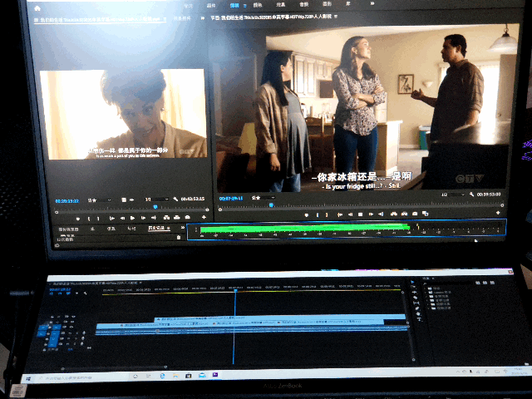Click the Extract button in Program monitor
This screenshot has height=399, width=532.
click(x=404, y=214)
